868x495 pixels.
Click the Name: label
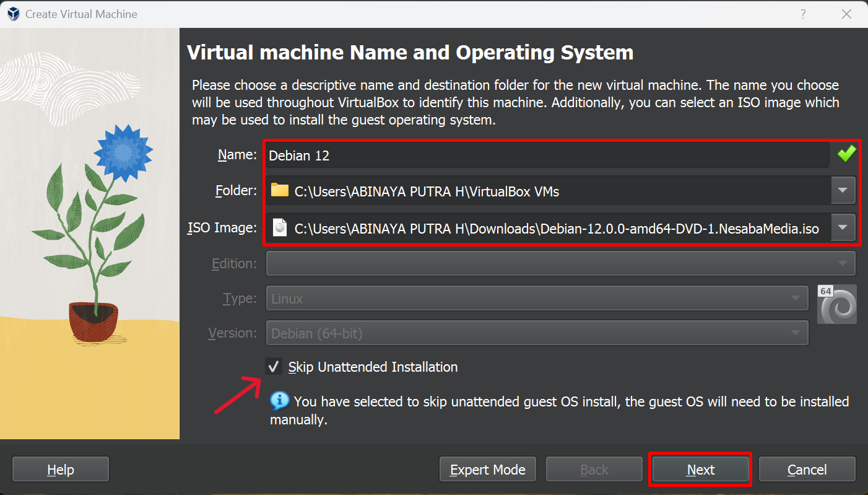point(237,154)
